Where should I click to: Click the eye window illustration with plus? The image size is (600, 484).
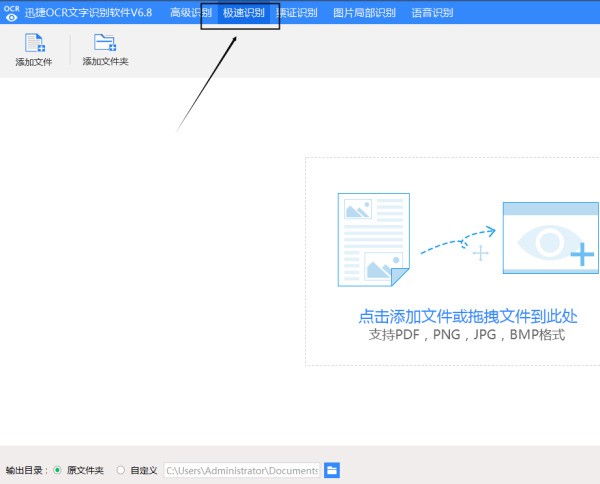pos(550,238)
